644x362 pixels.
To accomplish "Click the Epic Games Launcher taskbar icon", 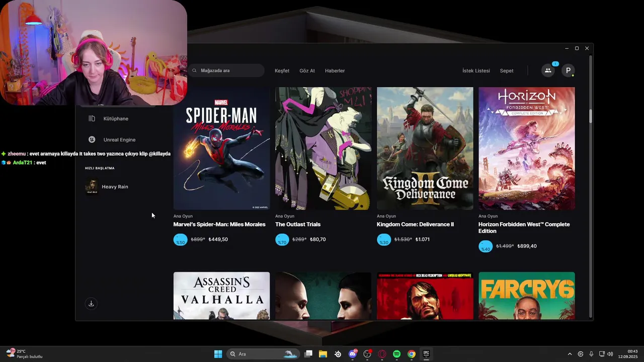I will click(x=426, y=354).
